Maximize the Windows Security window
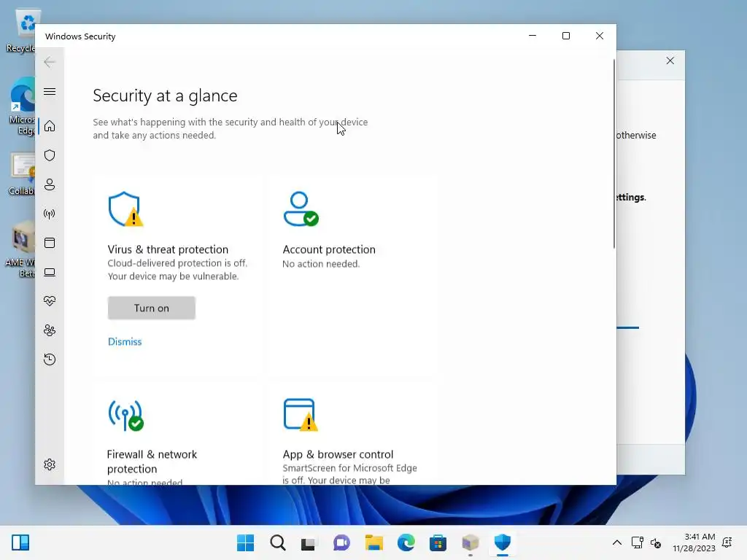Image resolution: width=747 pixels, height=560 pixels. click(566, 36)
